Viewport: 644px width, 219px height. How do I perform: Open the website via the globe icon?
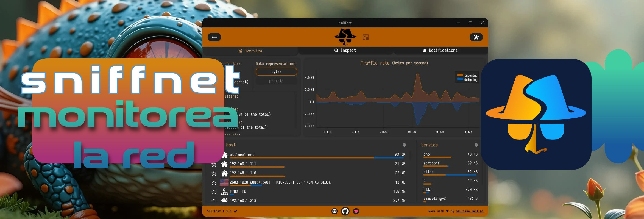[x=334, y=211]
